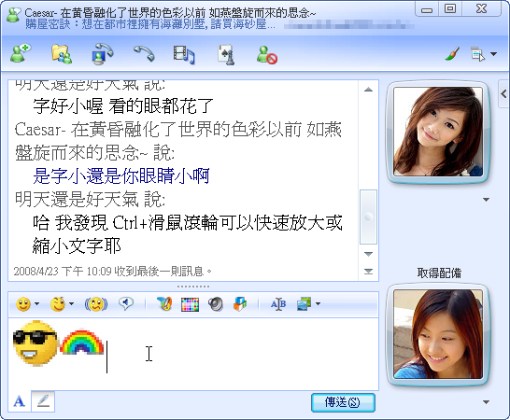Send a wink
This screenshot has height=420, width=510.
58,304
